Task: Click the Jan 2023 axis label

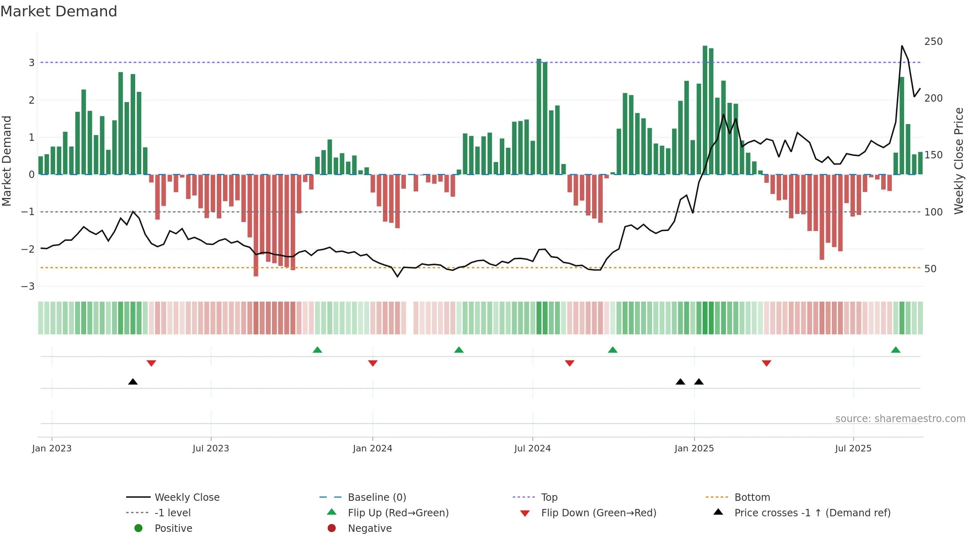Action: [52, 448]
